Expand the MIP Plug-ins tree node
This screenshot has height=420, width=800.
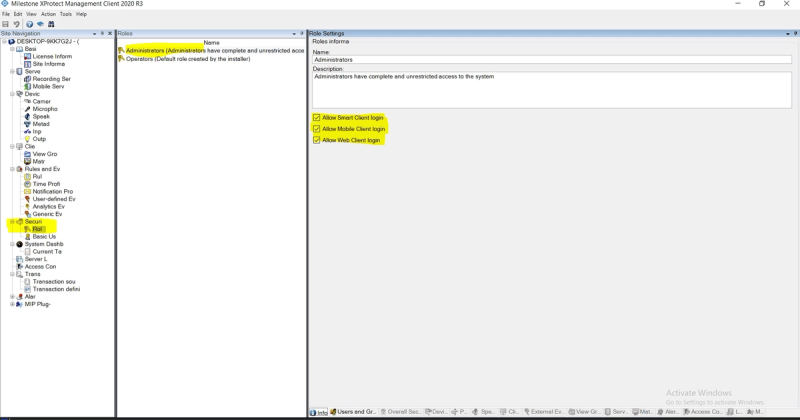pyautogui.click(x=12, y=304)
